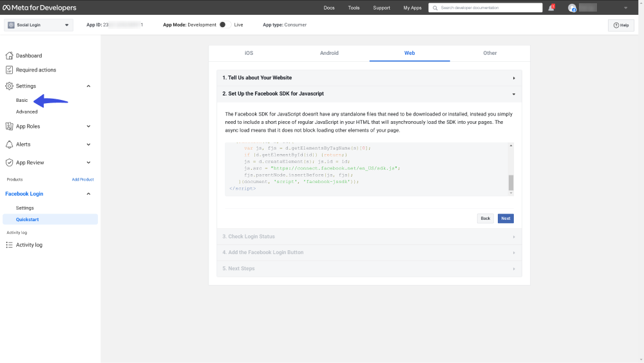Click the code box scroll down arrow
The height and width of the screenshot is (363, 644).
(511, 193)
